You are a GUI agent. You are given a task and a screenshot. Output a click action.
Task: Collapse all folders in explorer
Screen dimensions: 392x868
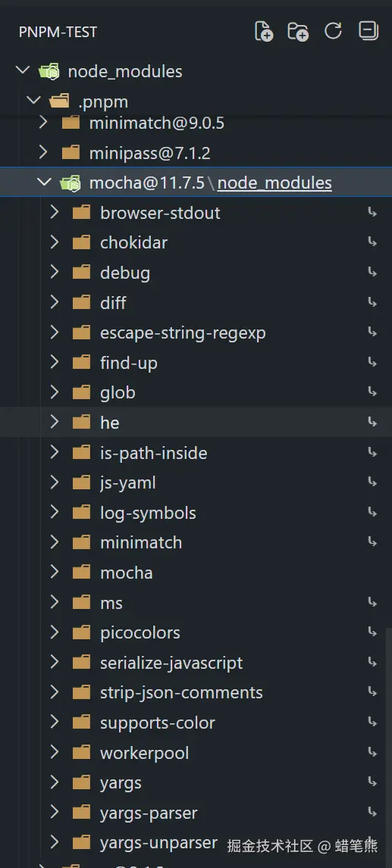(x=368, y=31)
